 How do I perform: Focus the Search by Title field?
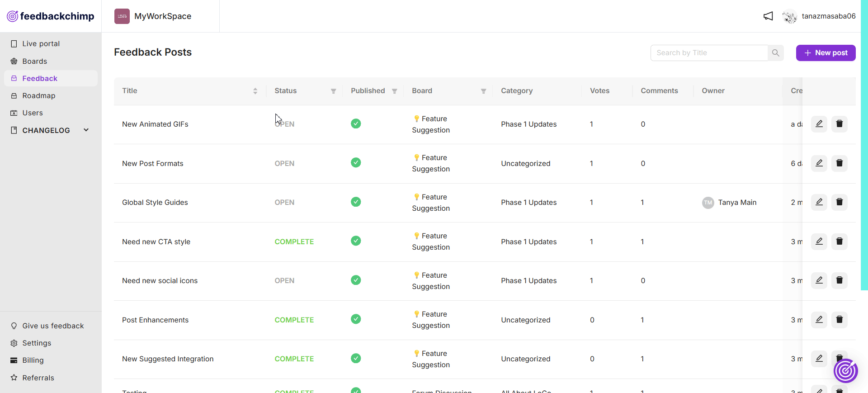click(x=709, y=53)
